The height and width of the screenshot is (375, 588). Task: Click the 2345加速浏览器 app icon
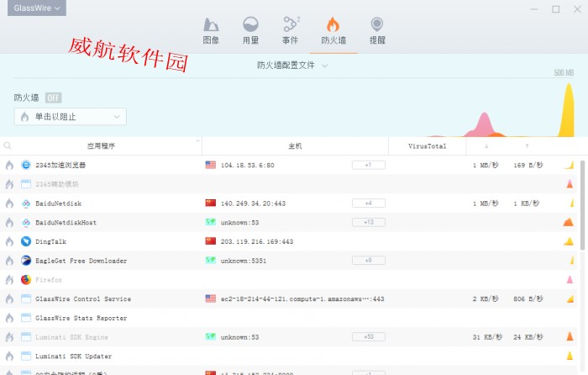(26, 166)
